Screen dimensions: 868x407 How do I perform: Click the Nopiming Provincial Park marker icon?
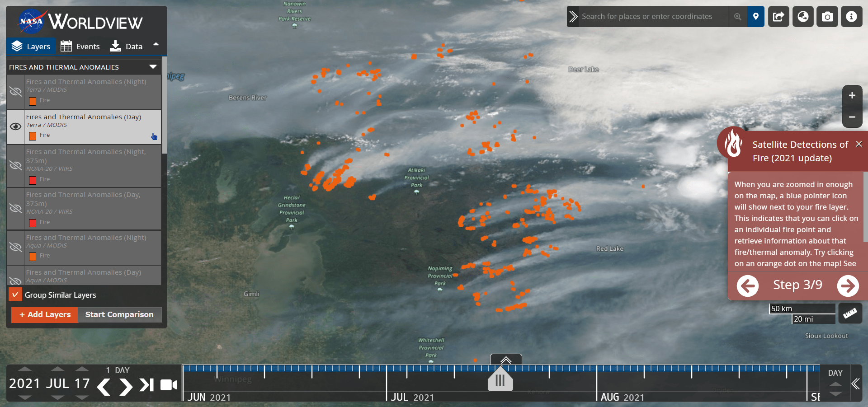(440, 290)
